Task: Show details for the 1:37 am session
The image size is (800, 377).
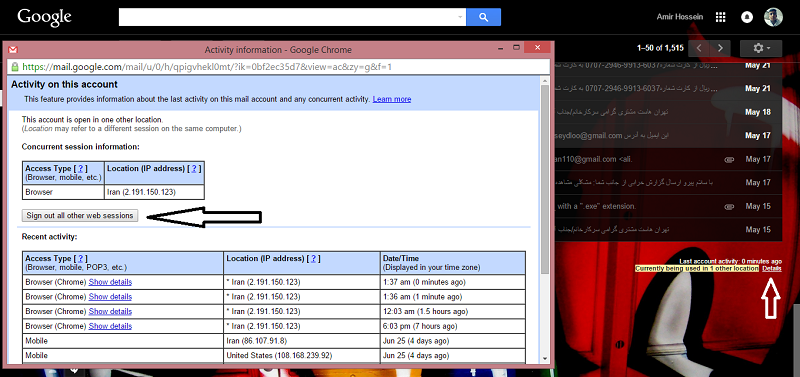Action: pyautogui.click(x=110, y=282)
